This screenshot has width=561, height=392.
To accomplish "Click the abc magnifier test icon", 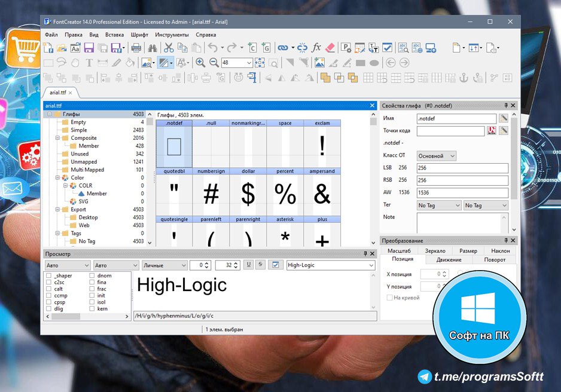I will click(x=404, y=48).
